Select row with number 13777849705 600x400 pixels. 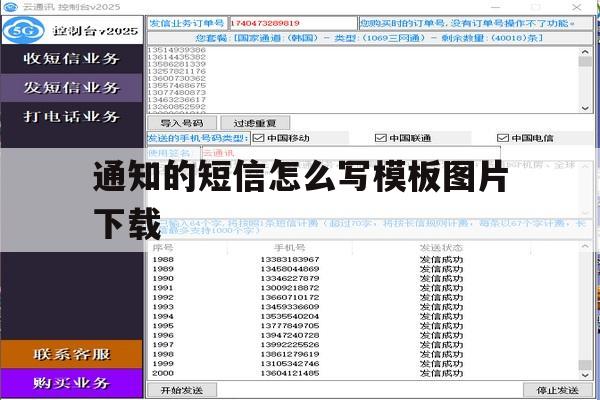(363, 326)
